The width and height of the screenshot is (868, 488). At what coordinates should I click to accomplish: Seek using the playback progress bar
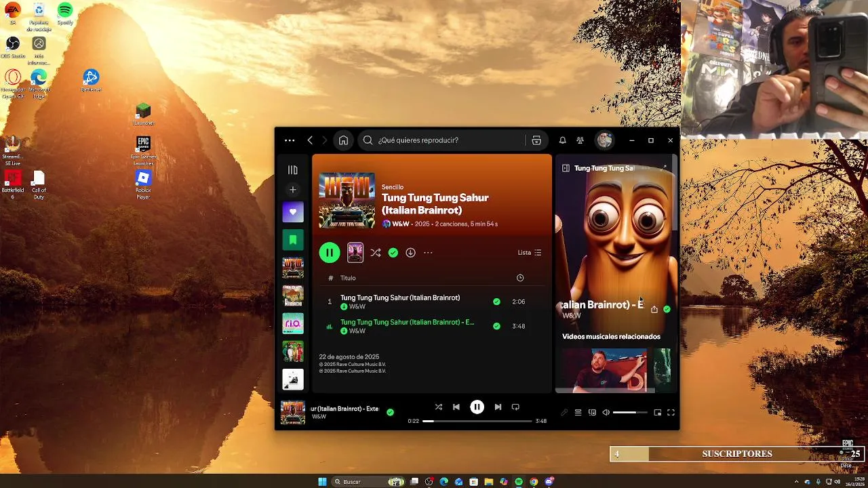[477, 421]
